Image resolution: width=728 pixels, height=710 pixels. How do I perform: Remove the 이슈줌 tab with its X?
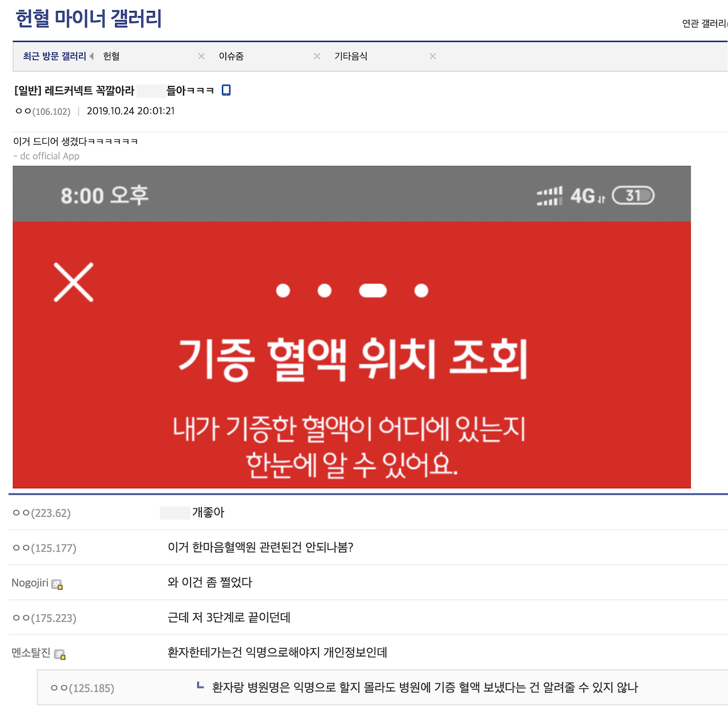pos(317,56)
